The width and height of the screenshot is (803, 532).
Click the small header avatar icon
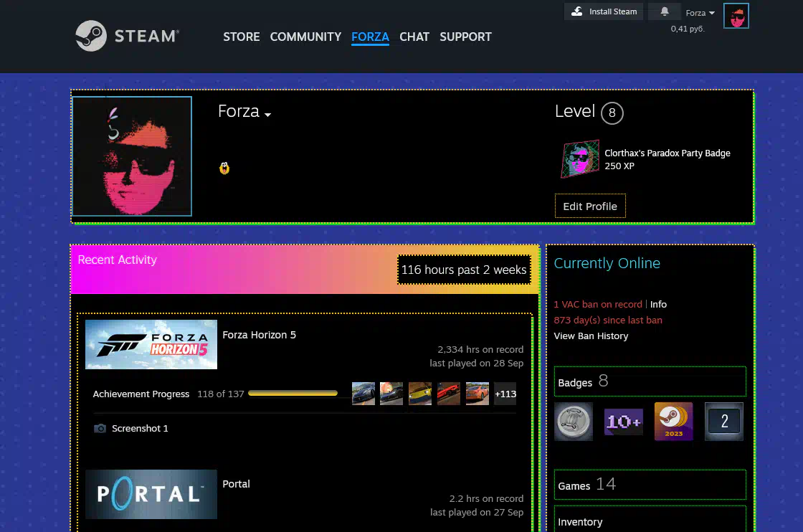pos(736,16)
